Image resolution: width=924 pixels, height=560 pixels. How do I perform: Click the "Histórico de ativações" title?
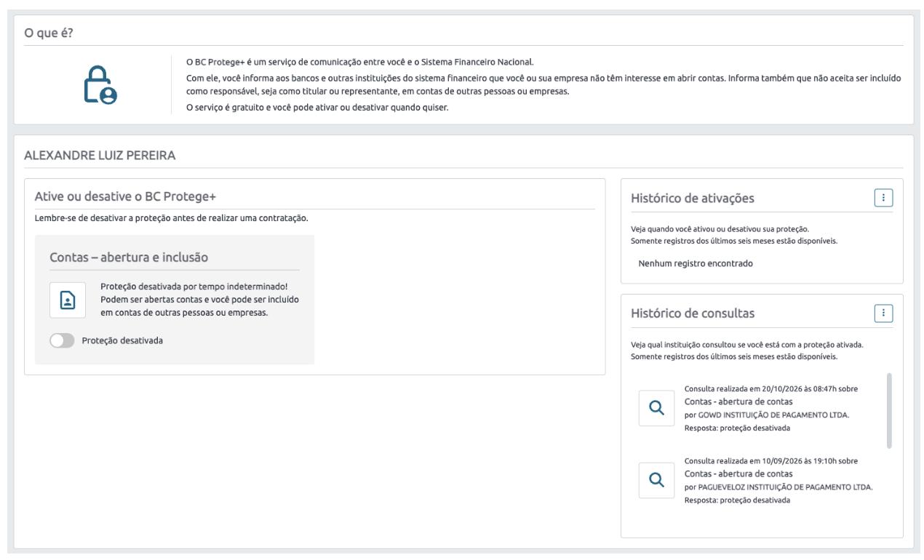[x=692, y=198]
